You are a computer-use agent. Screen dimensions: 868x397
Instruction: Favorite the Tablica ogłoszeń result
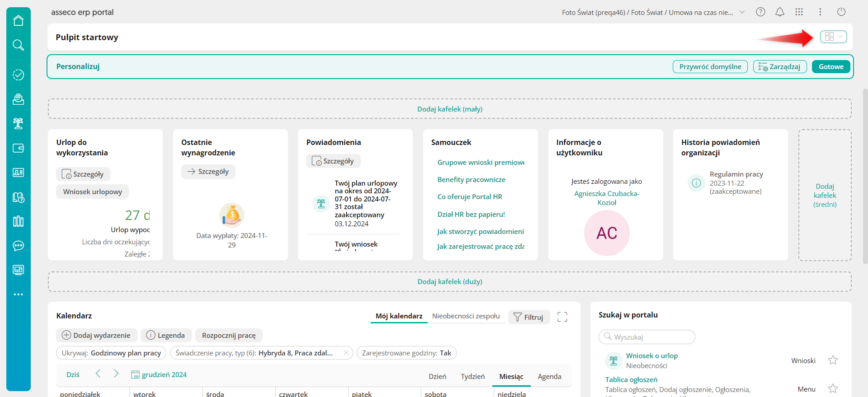(x=833, y=388)
